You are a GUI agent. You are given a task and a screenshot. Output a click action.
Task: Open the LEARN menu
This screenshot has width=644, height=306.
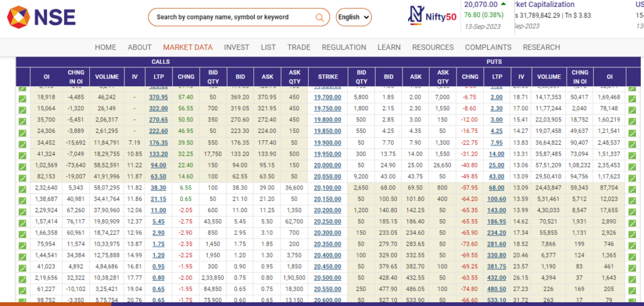pos(389,47)
